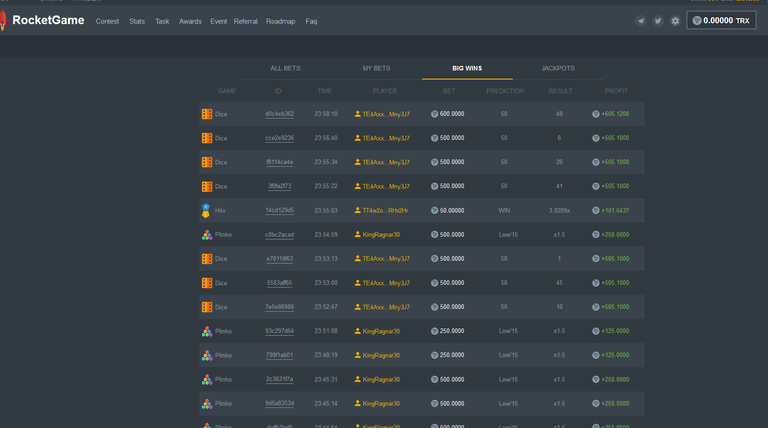Click the Plinko icon in the 23:48:19 row

(x=207, y=356)
